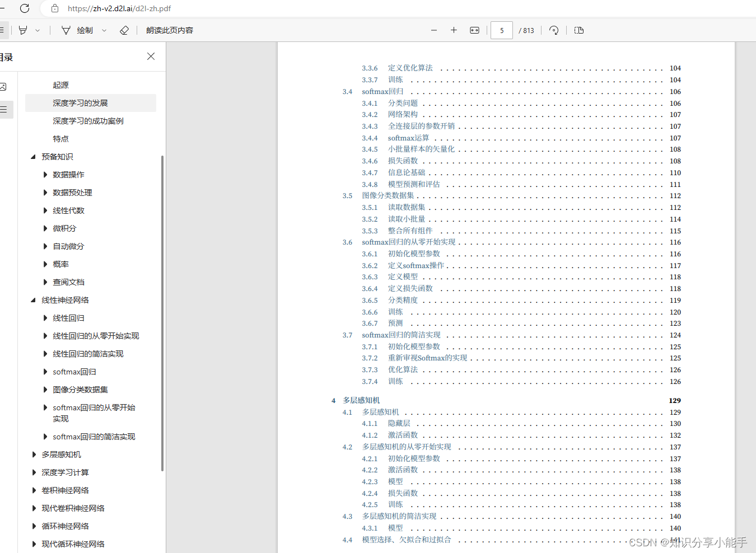Select 起源 in outline
This screenshot has width=756, height=553.
60,85
